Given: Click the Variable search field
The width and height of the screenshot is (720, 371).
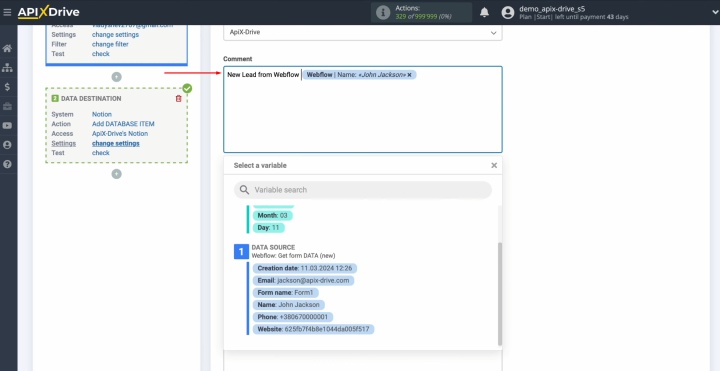Looking at the screenshot, I should (x=363, y=190).
